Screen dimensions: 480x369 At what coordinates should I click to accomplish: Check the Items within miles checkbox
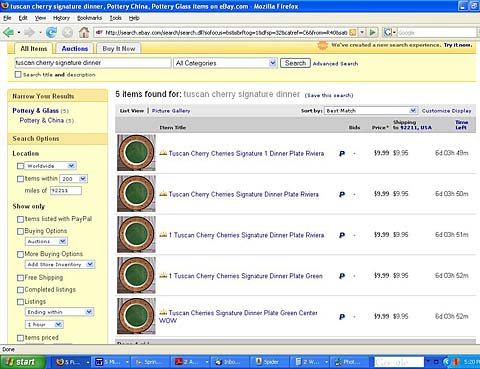[x=21, y=179]
